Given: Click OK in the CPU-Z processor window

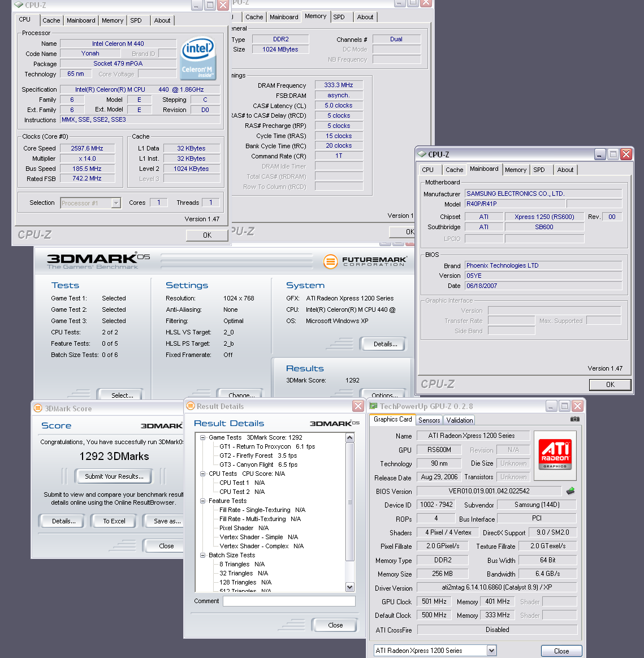Looking at the screenshot, I should [x=207, y=235].
